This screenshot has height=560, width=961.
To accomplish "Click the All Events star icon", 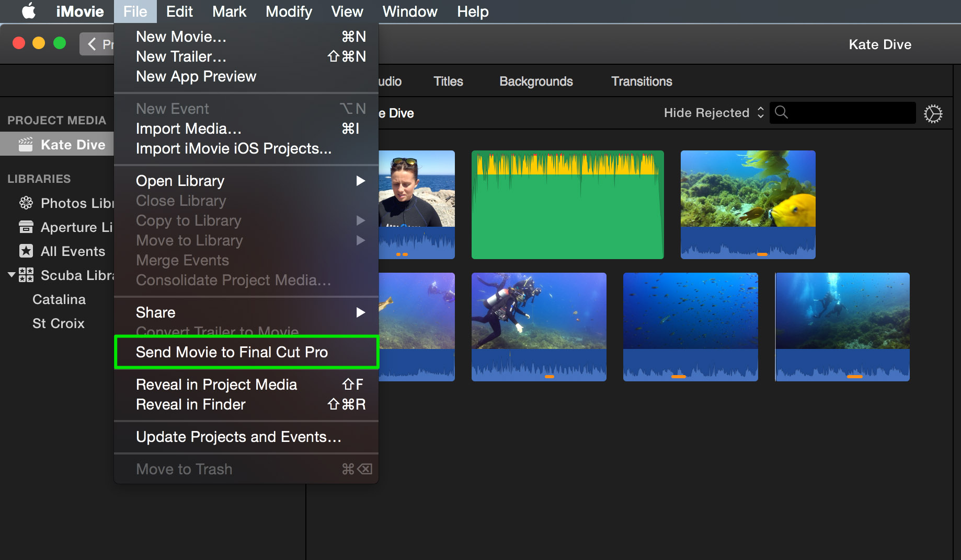I will [x=26, y=251].
